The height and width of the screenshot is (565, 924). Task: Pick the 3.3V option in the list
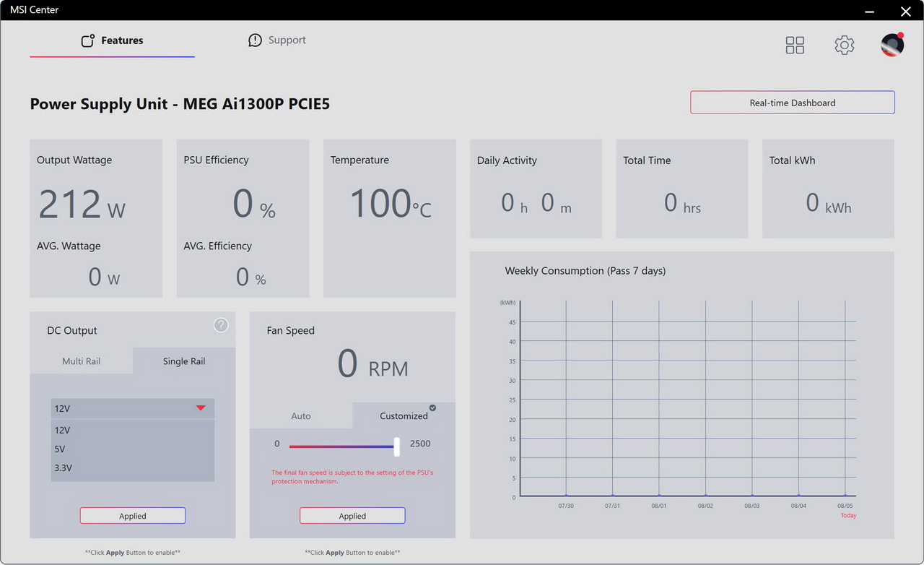(x=133, y=467)
